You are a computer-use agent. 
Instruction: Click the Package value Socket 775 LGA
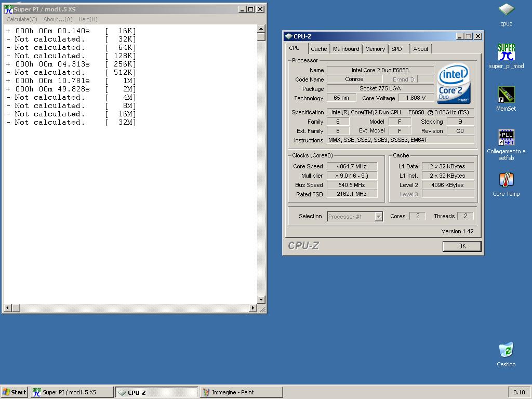coord(380,88)
